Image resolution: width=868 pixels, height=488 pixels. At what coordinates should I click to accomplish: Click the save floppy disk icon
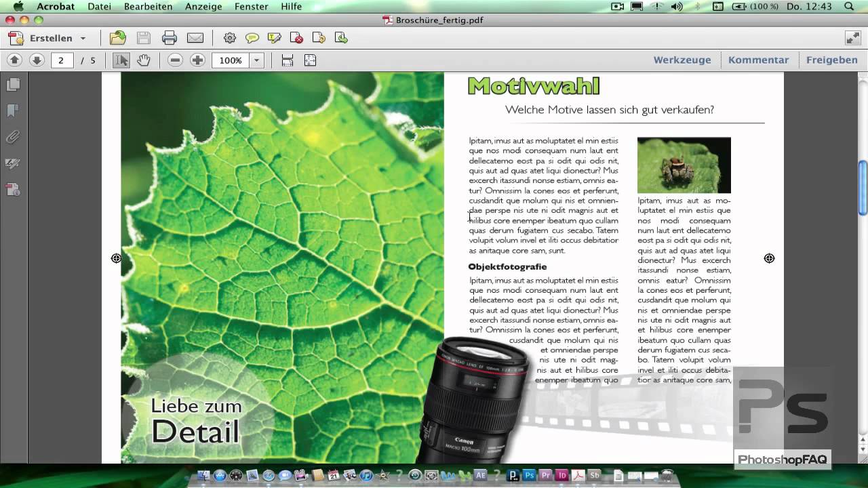[x=144, y=38]
